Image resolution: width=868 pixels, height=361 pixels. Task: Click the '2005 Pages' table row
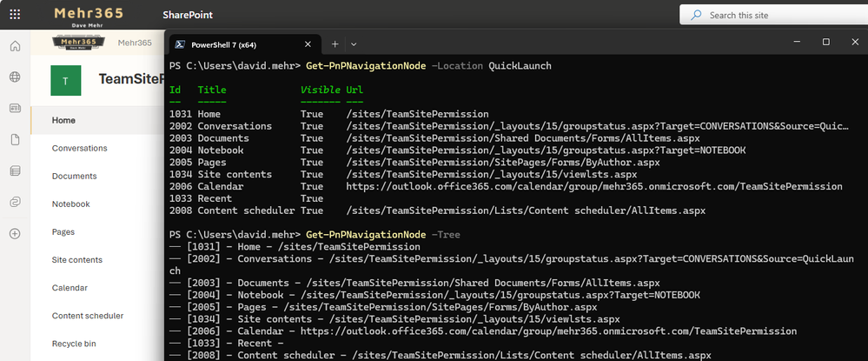point(414,163)
